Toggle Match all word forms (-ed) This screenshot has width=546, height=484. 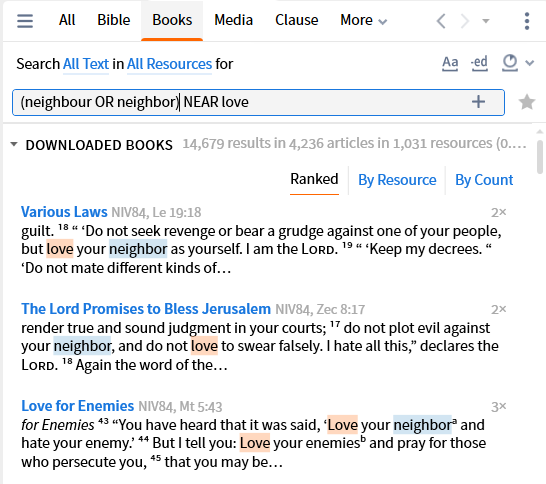pyautogui.click(x=479, y=63)
